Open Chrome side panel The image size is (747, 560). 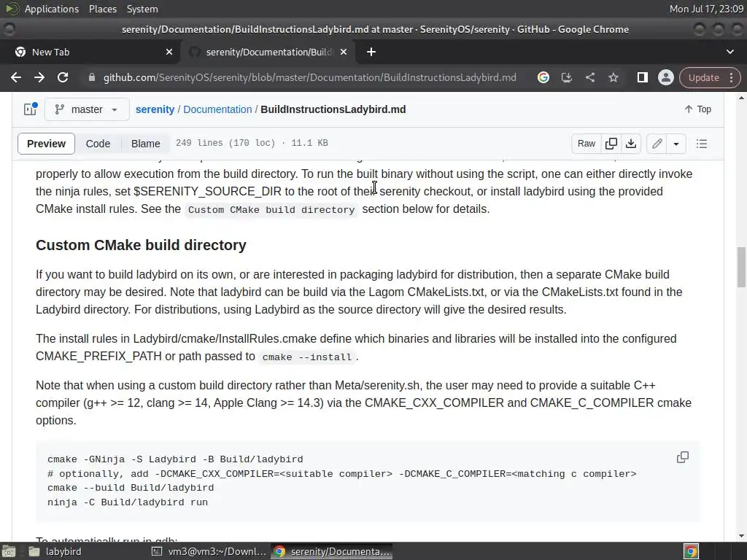point(642,77)
